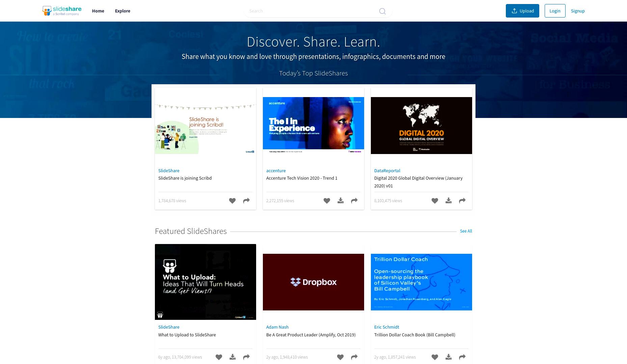The width and height of the screenshot is (627, 364).
Task: Open title 'Trillion Dollar Coach Book (Bill Campbell)'
Action: tap(415, 335)
